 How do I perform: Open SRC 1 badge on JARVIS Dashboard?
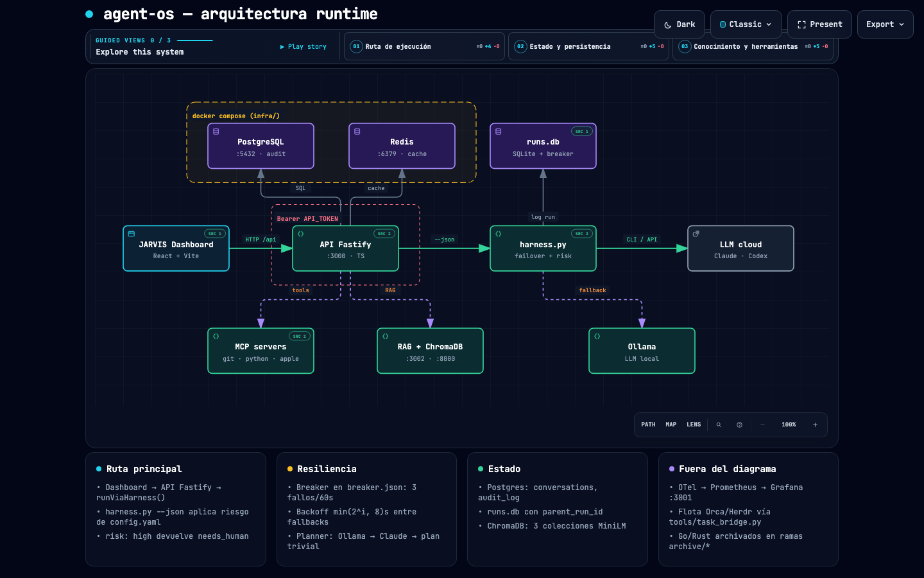click(x=215, y=234)
